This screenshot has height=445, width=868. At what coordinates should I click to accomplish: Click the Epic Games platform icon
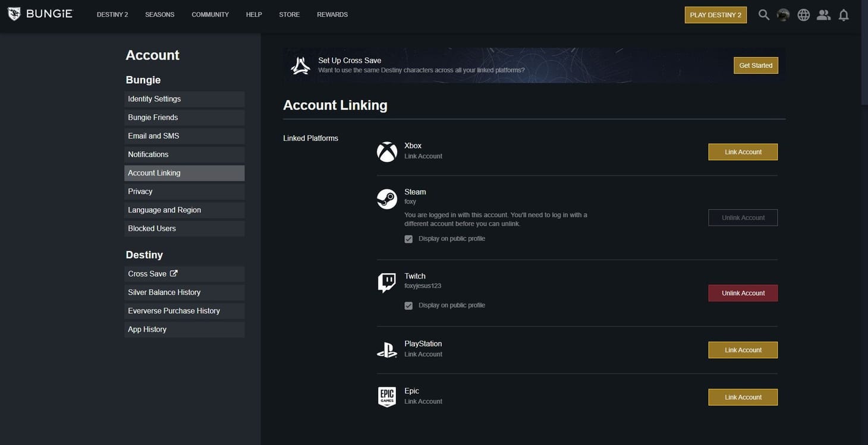coord(387,397)
